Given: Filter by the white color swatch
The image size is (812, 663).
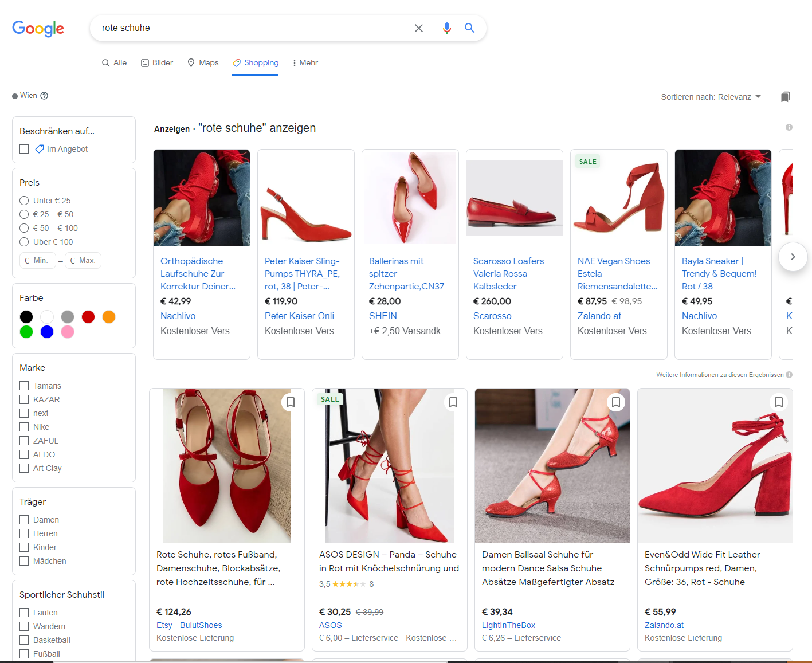Looking at the screenshot, I should point(47,317).
